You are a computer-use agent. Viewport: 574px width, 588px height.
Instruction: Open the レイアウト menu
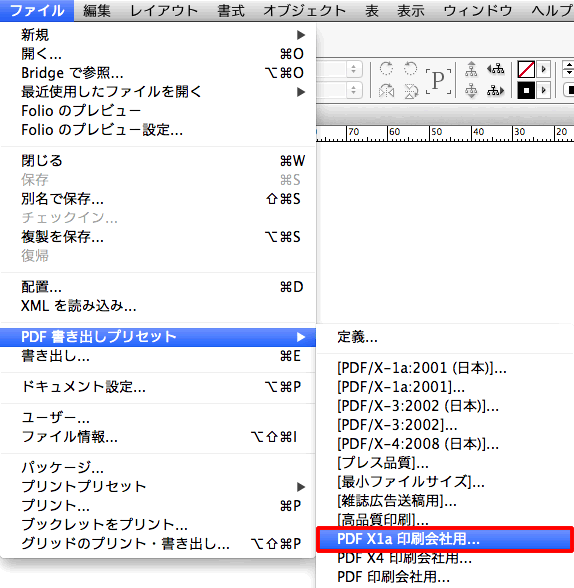pos(164,10)
